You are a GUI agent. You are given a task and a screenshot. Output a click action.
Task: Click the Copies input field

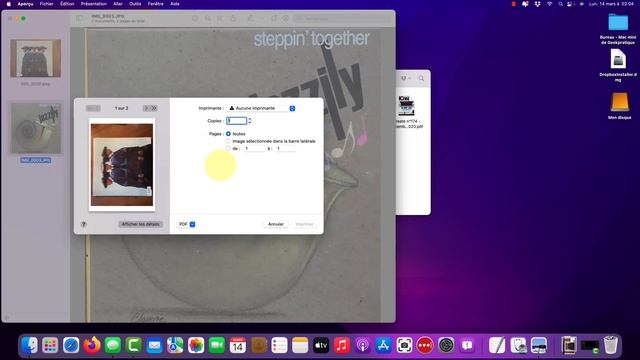(237, 121)
